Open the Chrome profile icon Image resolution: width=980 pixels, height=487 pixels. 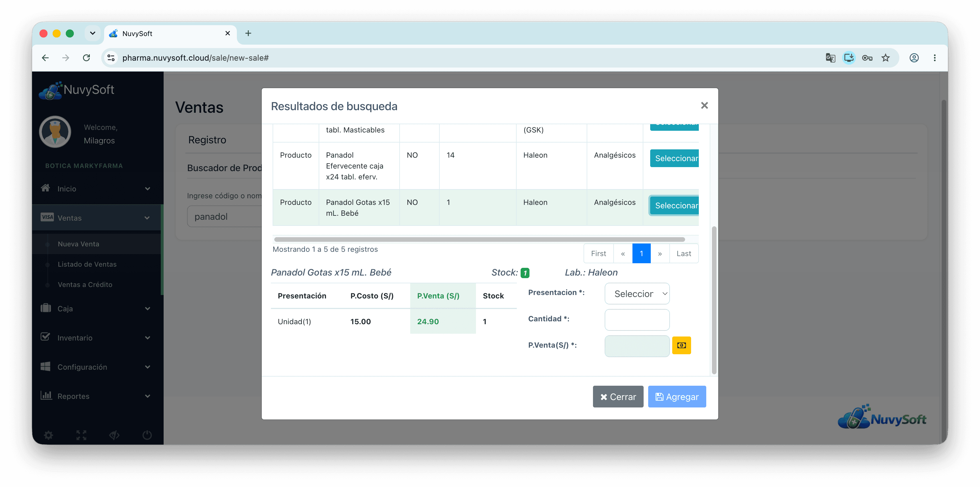click(x=914, y=58)
